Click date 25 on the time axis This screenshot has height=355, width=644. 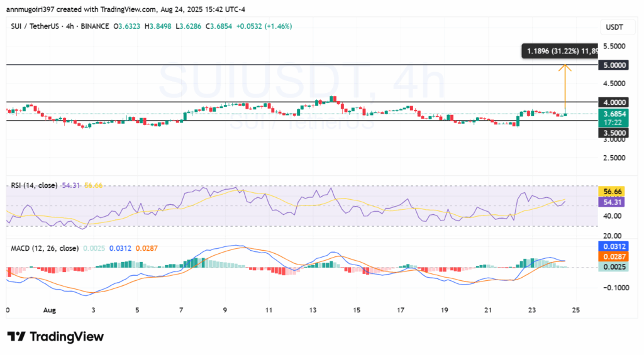(576, 310)
